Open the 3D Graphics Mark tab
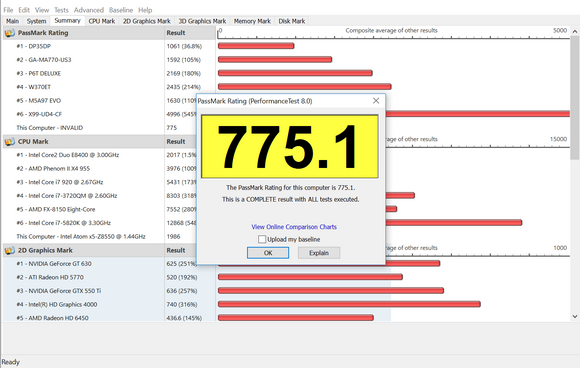Viewport: 580px width, 368px height. click(202, 21)
